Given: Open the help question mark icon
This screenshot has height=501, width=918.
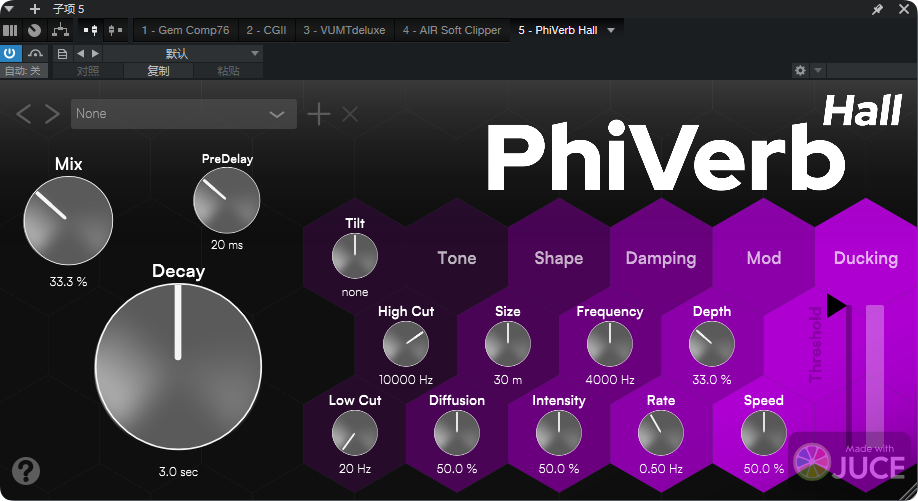Looking at the screenshot, I should point(26,471).
